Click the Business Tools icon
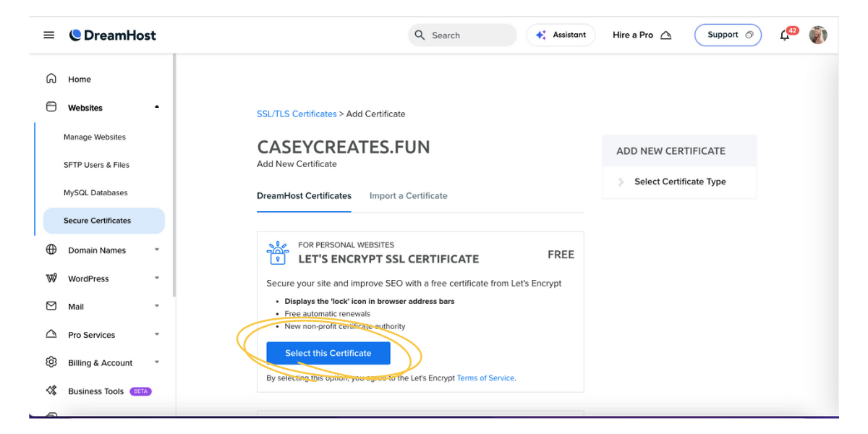 (51, 391)
